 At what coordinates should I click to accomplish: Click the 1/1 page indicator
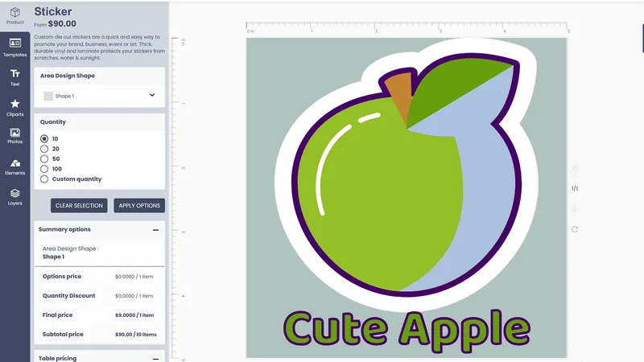click(575, 188)
